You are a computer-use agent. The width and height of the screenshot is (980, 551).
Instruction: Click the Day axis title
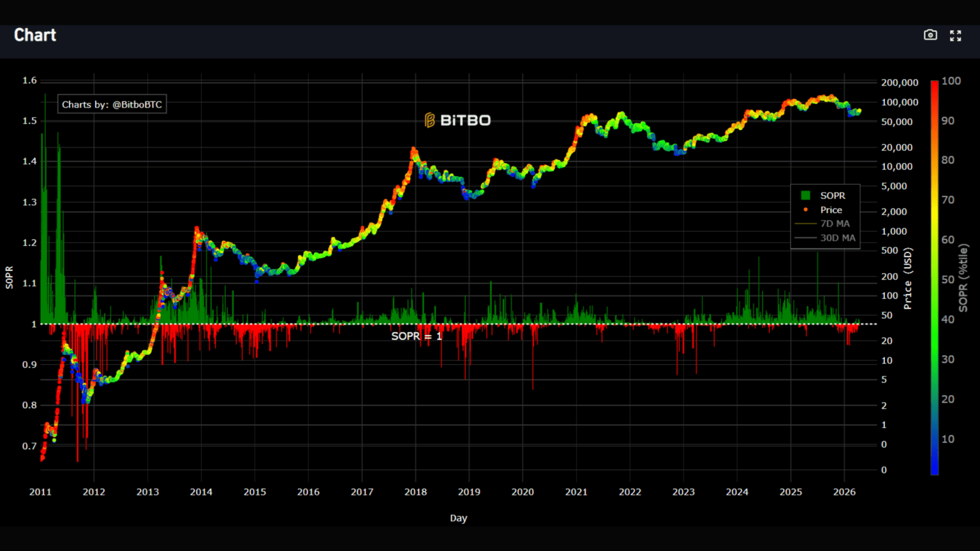458,518
